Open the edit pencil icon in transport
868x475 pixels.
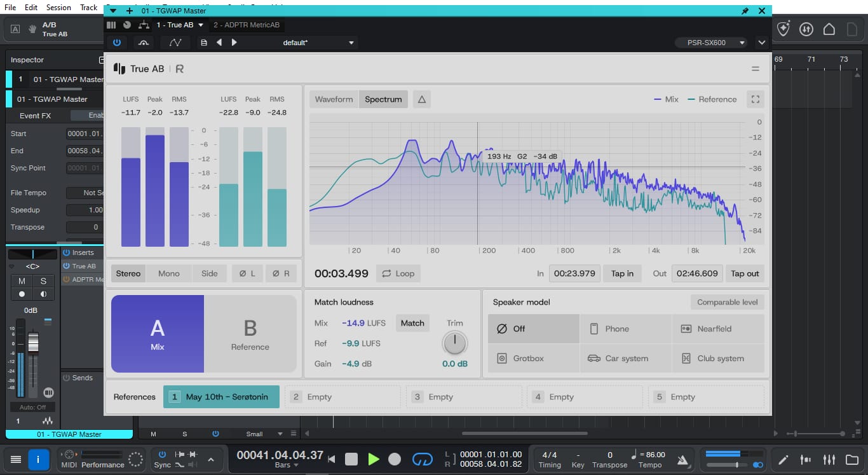783,459
